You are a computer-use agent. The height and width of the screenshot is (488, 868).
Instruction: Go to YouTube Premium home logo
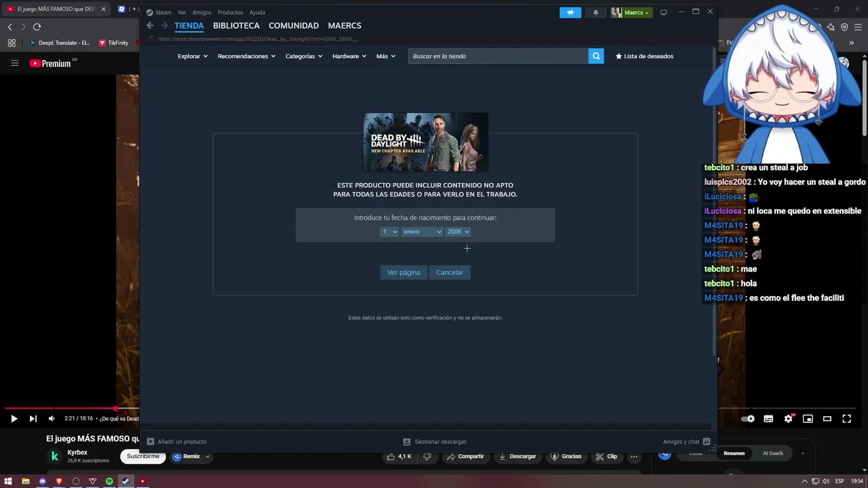point(50,63)
